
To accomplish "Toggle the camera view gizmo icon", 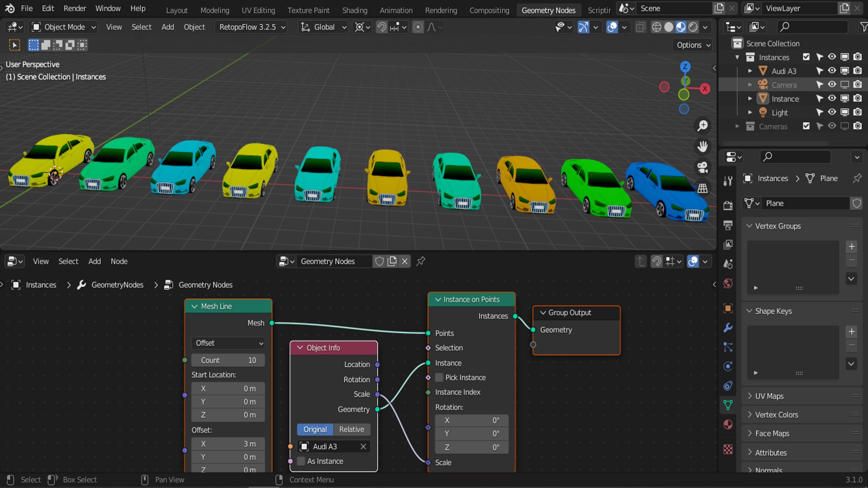I will point(703,167).
